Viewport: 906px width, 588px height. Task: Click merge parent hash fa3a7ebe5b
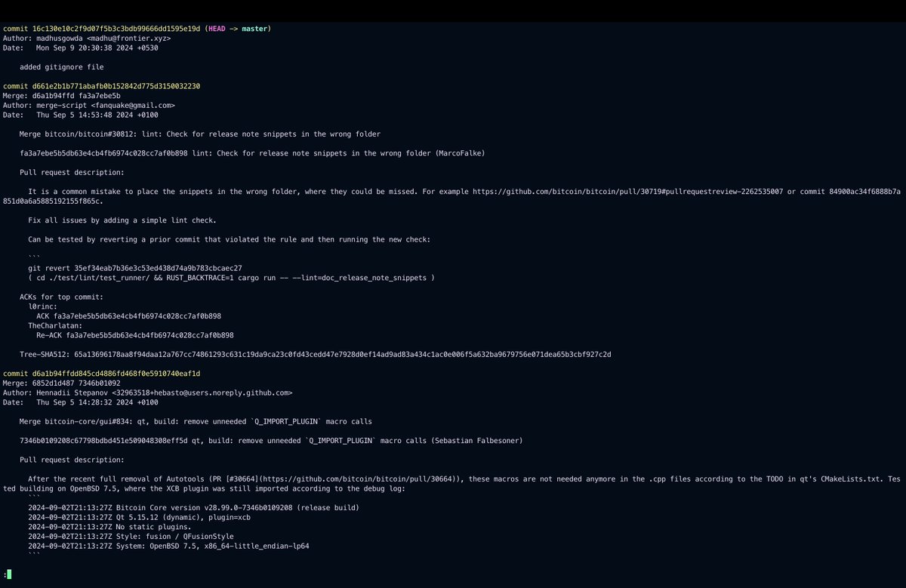(100, 95)
